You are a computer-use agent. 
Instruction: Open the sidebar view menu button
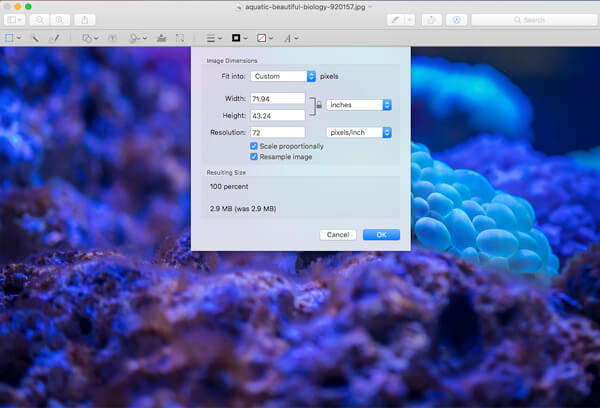click(x=15, y=20)
